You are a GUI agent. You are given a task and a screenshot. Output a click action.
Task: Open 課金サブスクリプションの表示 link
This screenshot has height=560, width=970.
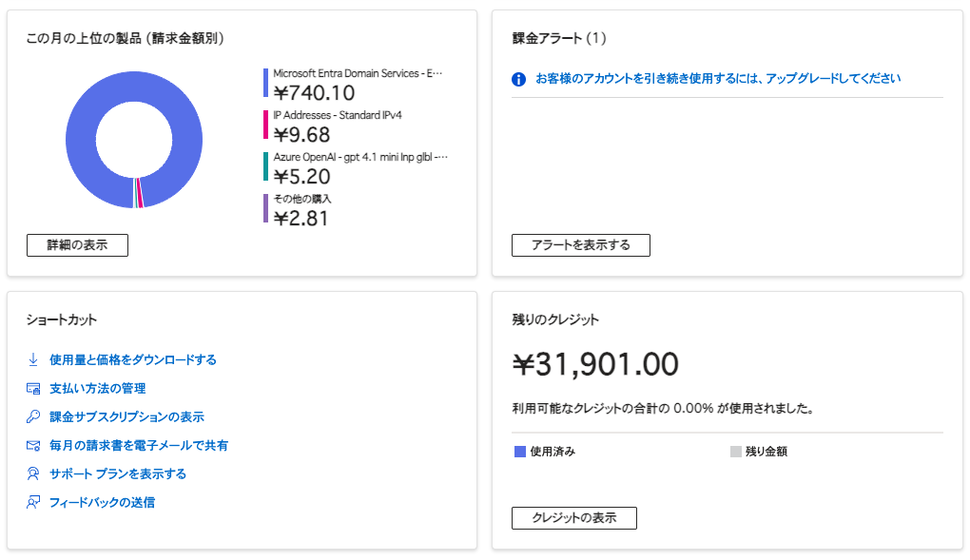(x=126, y=416)
